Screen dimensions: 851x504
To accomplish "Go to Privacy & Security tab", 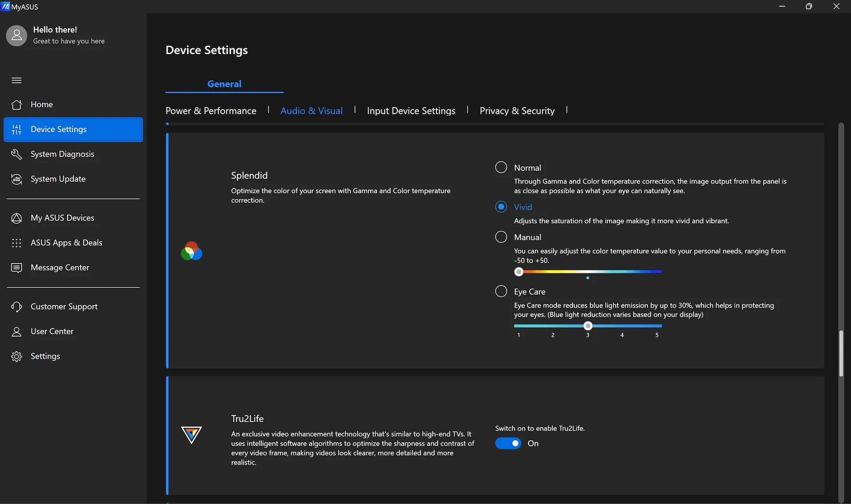I will 517,111.
